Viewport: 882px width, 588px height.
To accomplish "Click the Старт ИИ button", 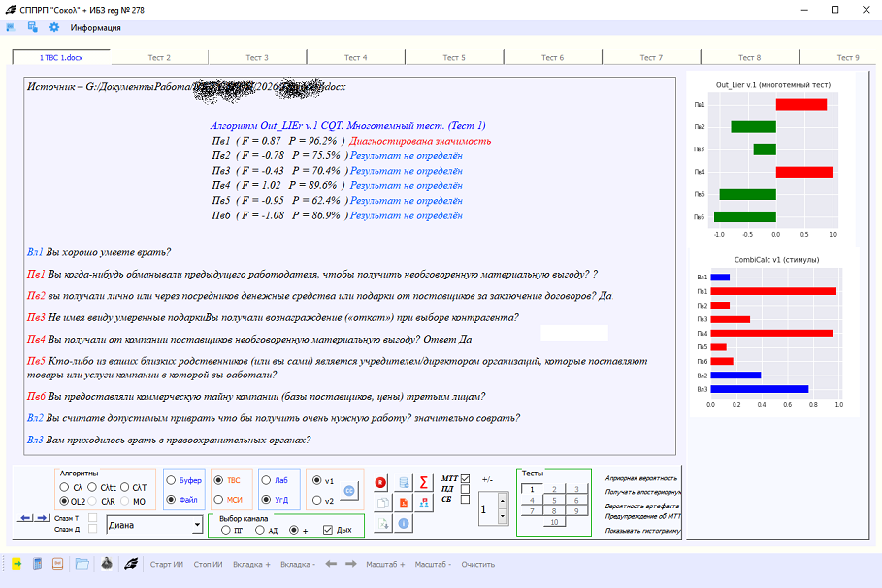I will tap(166, 564).
